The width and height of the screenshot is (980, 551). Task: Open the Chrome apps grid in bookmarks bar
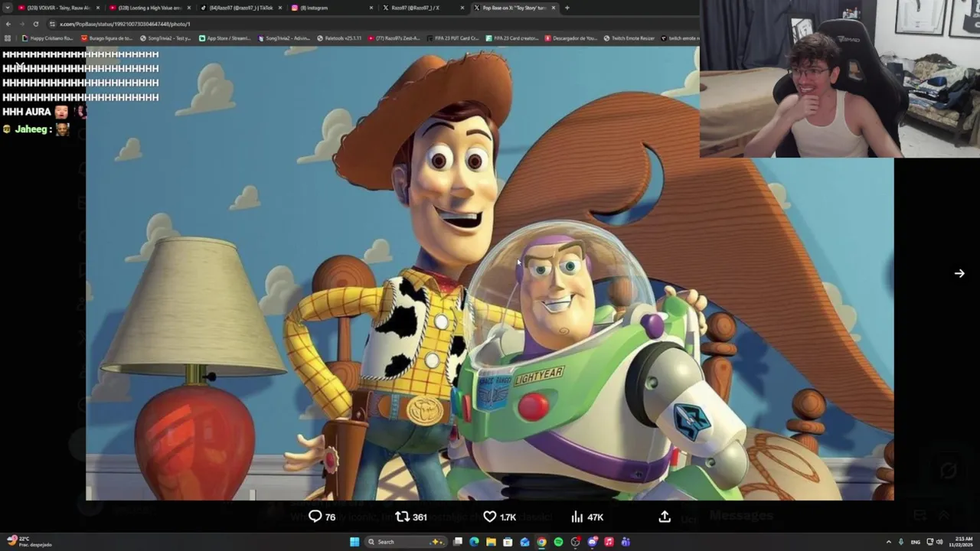pyautogui.click(x=8, y=38)
